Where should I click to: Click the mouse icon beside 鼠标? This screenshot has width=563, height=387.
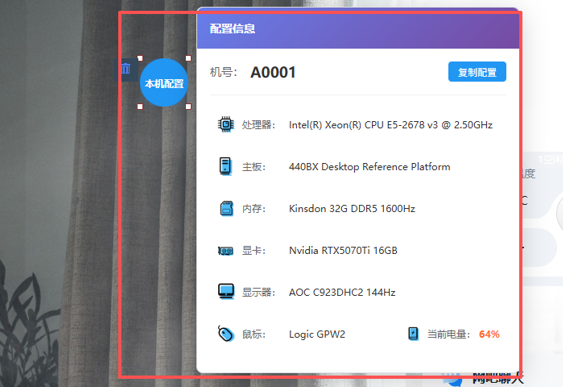click(x=226, y=334)
